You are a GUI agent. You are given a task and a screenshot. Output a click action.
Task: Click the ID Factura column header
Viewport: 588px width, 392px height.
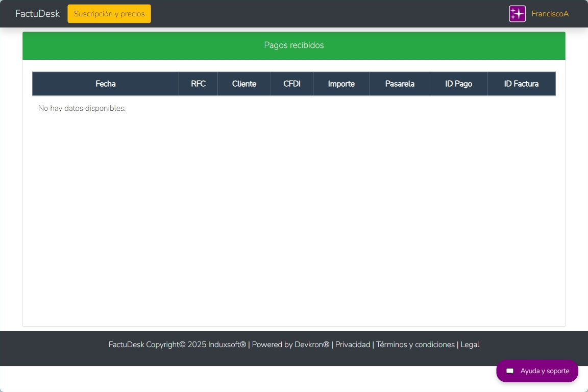tap(521, 84)
